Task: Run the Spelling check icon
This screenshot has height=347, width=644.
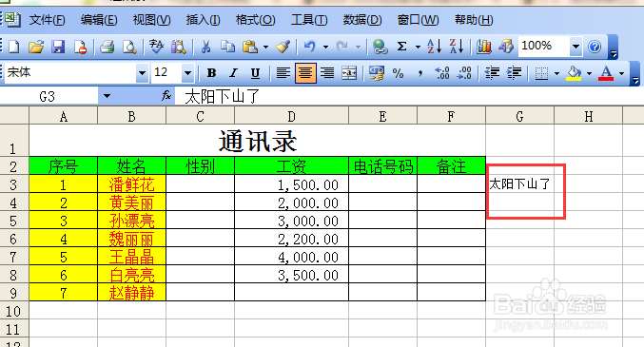Action: pyautogui.click(x=156, y=47)
